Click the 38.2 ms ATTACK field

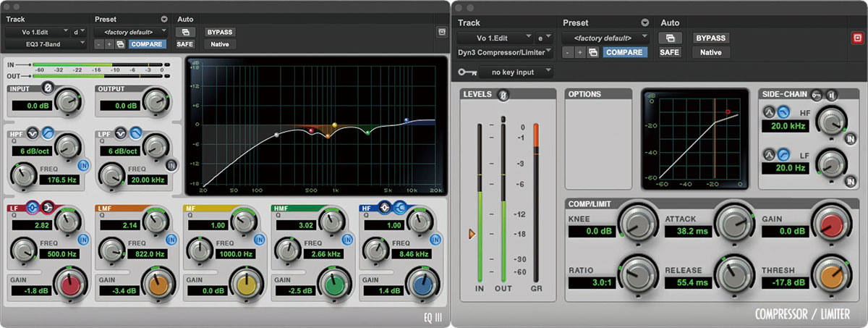point(687,232)
